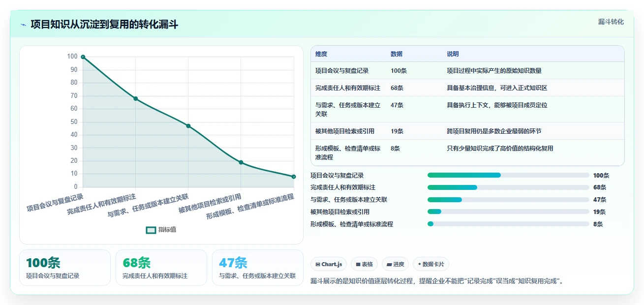Click the 形成模板、检查清单或标准流程 progress bar

pos(508,224)
